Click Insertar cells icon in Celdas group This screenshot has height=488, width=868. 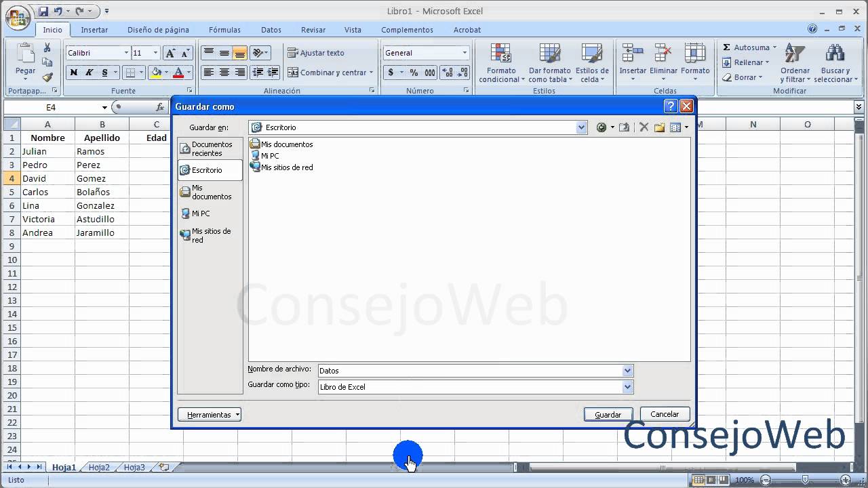coord(633,54)
